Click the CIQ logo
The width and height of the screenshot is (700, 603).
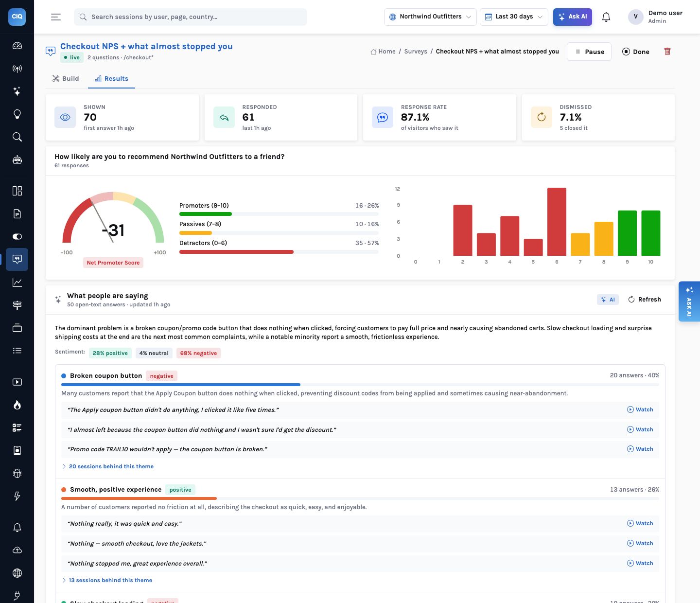pyautogui.click(x=17, y=17)
